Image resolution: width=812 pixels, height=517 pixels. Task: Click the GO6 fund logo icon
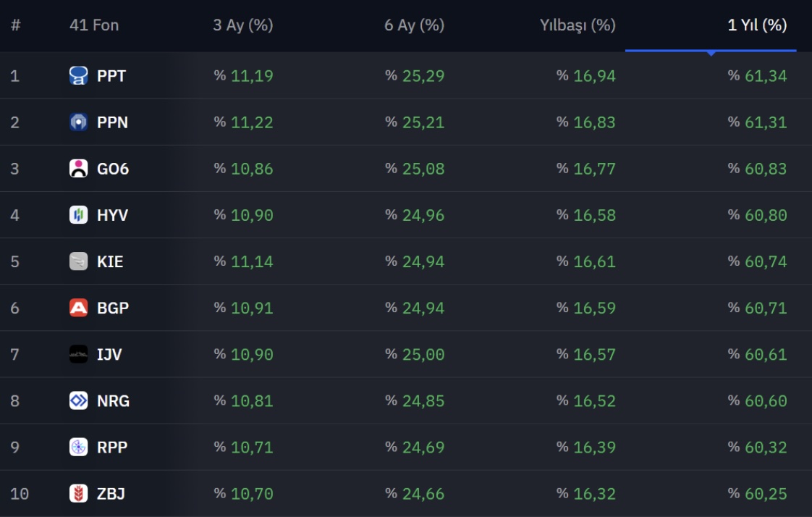click(78, 169)
